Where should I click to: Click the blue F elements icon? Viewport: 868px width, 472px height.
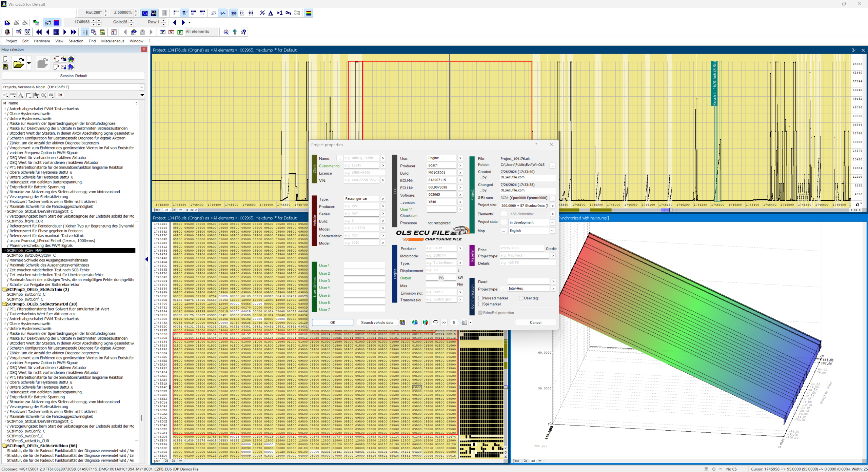(x=162, y=32)
